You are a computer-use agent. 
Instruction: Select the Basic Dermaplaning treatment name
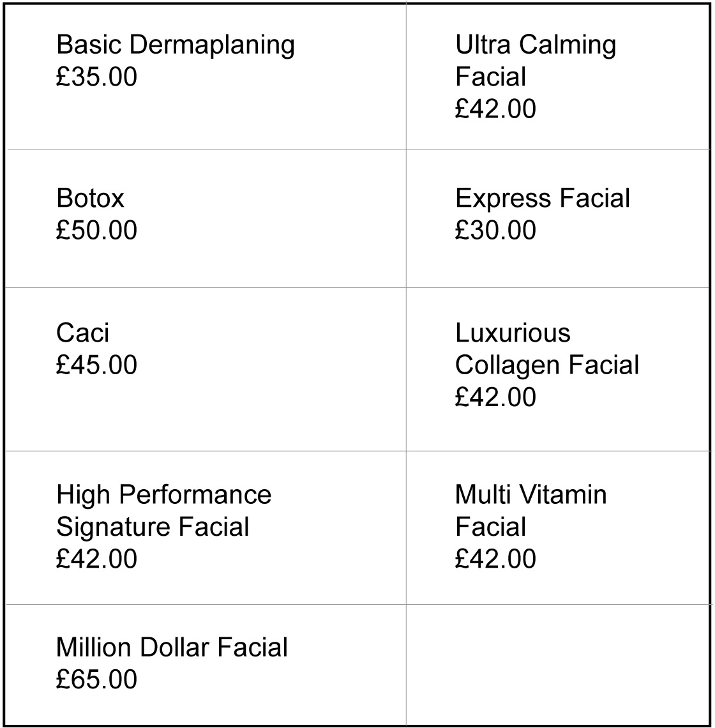pyautogui.click(x=175, y=45)
